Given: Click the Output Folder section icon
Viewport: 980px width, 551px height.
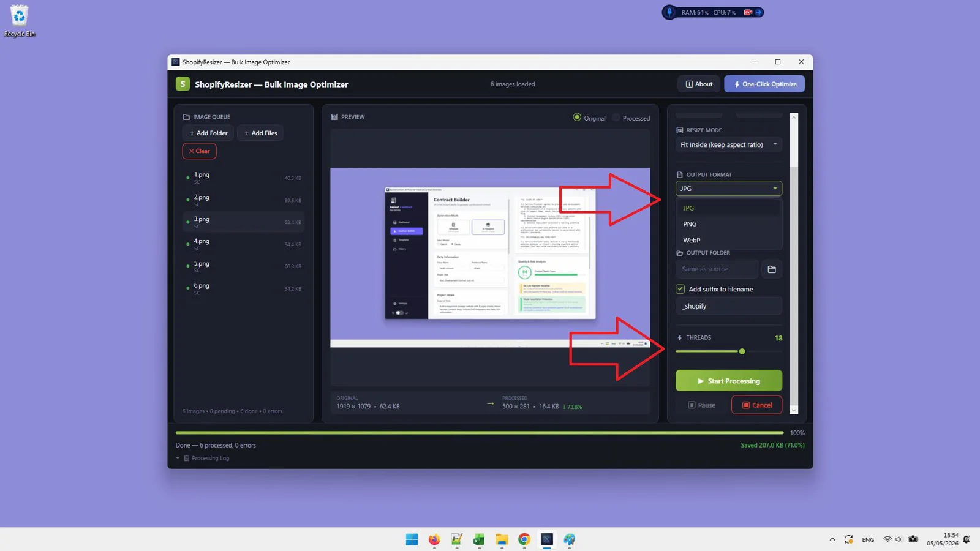Looking at the screenshot, I should point(679,253).
